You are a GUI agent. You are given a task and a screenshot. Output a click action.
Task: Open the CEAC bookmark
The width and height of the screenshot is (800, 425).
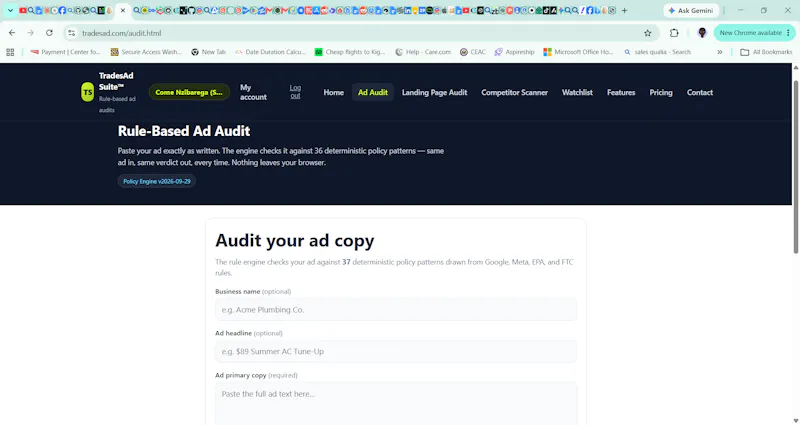click(472, 52)
